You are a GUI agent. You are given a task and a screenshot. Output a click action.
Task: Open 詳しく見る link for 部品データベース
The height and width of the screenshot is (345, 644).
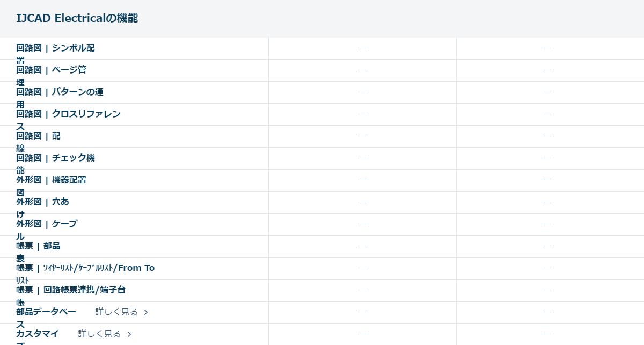(116, 312)
